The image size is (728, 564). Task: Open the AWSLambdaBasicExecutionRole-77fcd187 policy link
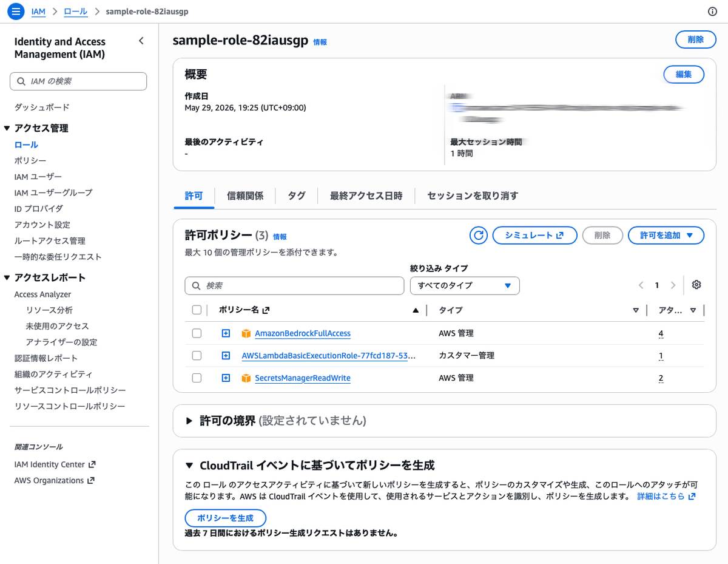(329, 356)
